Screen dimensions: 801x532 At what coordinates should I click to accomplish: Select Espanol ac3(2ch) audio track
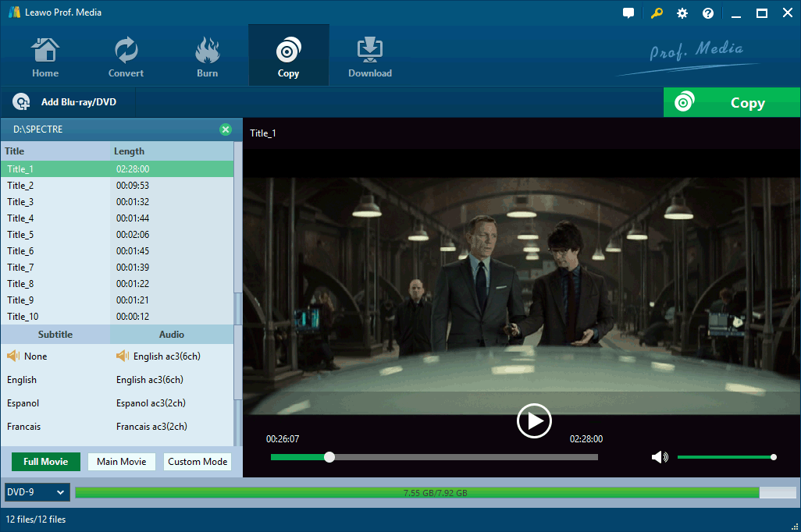151,403
